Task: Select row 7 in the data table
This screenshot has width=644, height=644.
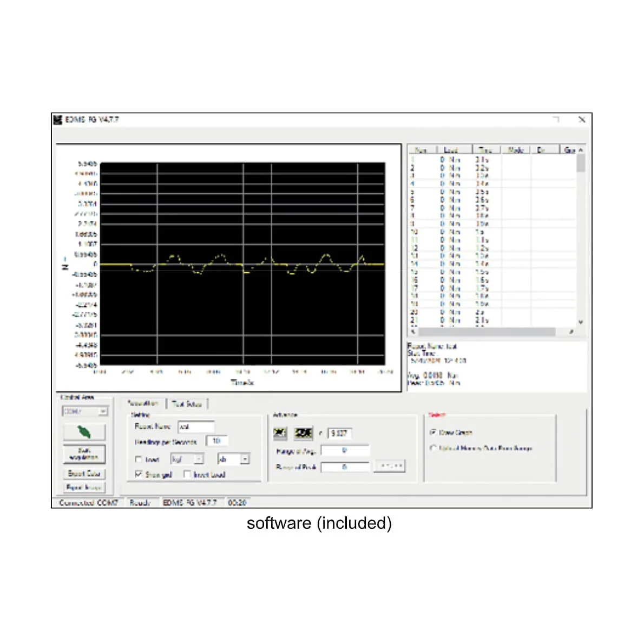Action: click(x=492, y=208)
